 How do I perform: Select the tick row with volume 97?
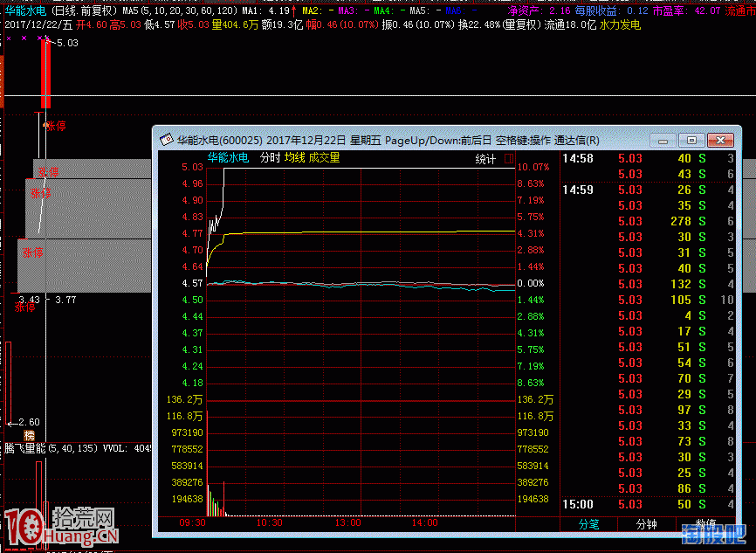pos(648,410)
